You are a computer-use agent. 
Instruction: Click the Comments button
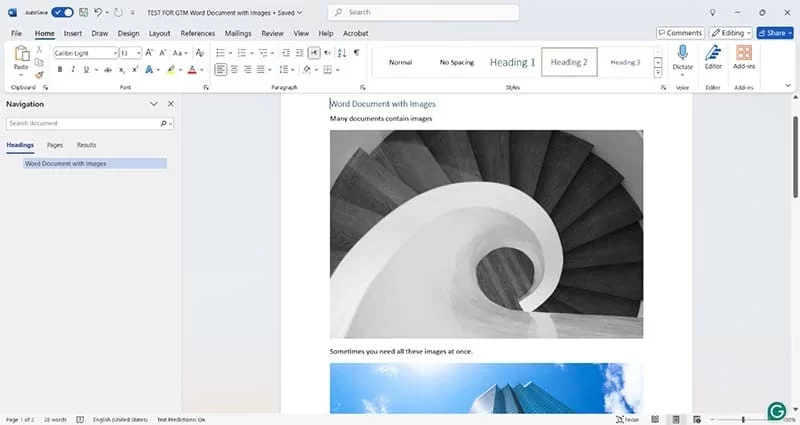(680, 33)
